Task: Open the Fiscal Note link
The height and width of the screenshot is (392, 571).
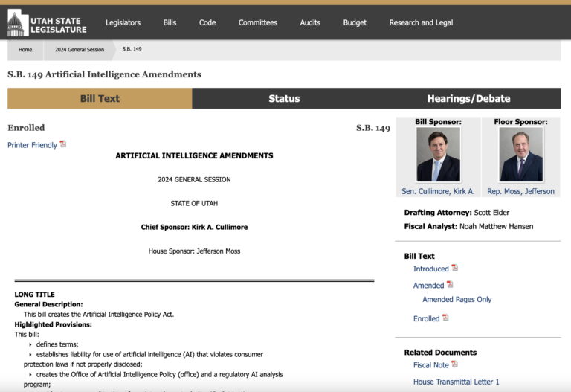Action: coord(430,365)
